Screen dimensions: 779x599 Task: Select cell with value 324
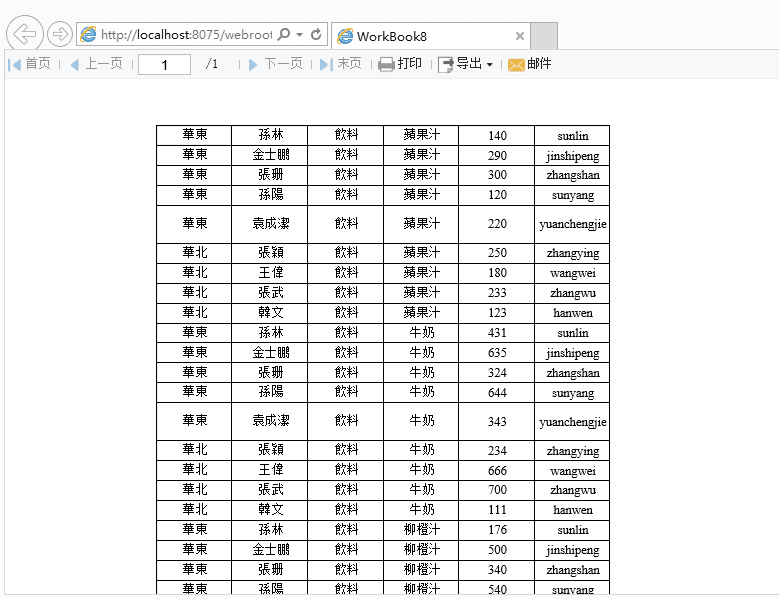coord(497,373)
